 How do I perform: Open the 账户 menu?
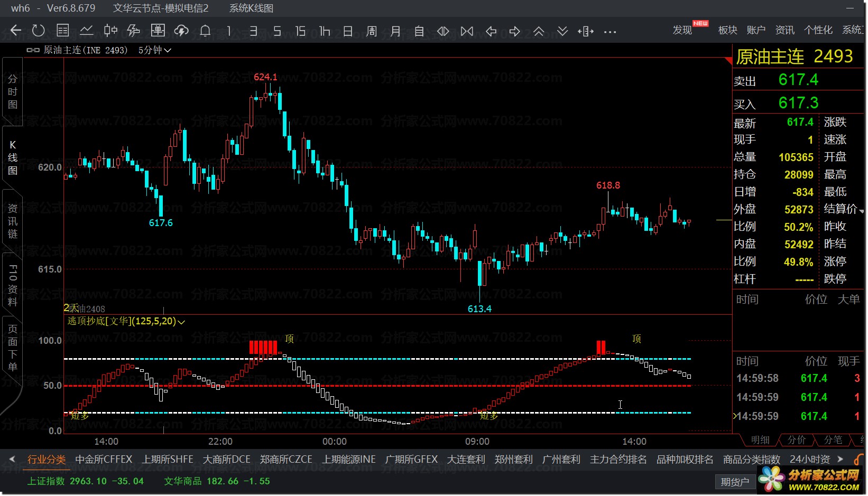pyautogui.click(x=756, y=30)
